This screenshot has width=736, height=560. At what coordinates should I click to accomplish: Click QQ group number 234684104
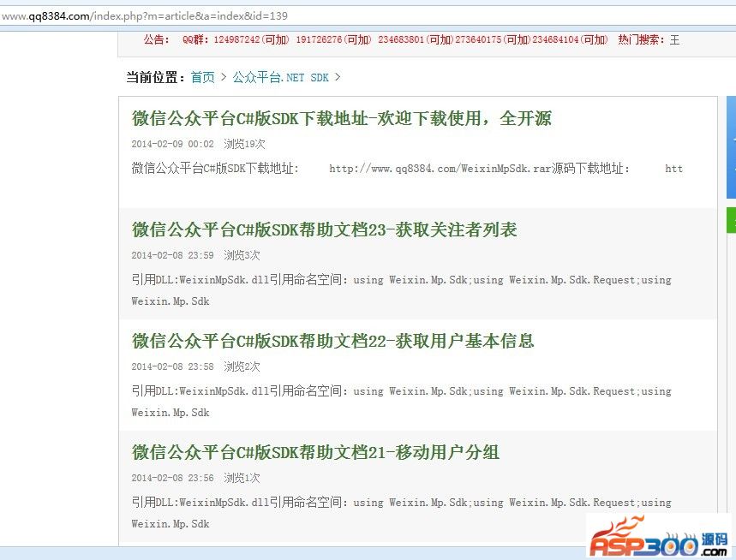pyautogui.click(x=555, y=40)
